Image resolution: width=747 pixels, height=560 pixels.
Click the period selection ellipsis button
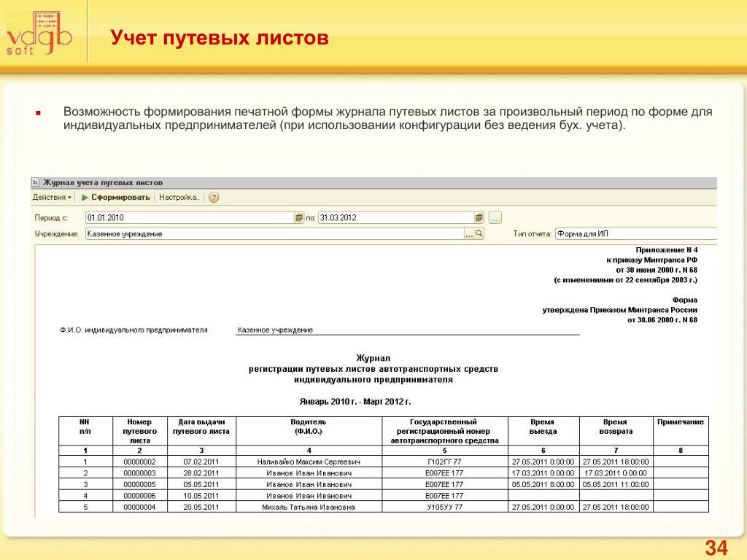coord(495,218)
